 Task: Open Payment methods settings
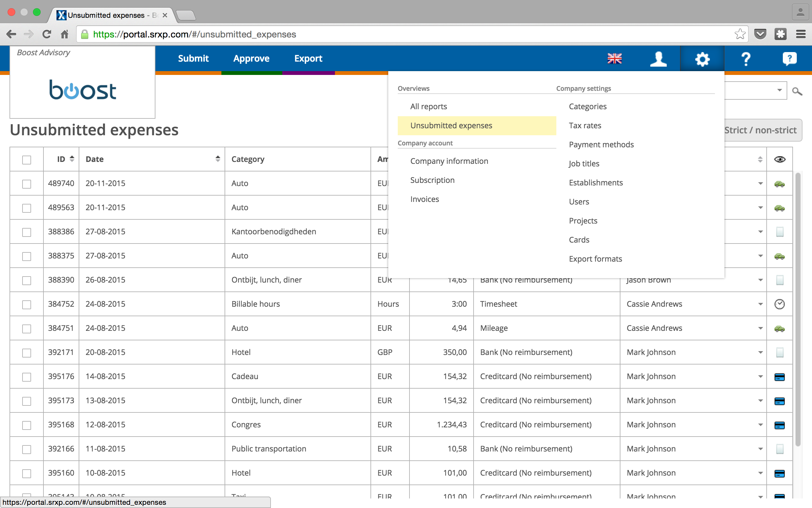[601, 145]
